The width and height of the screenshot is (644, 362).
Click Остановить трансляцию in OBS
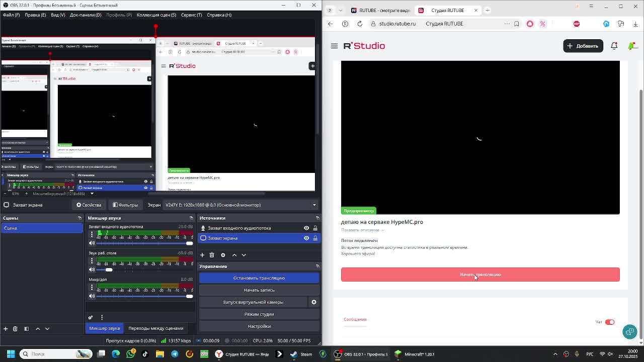(259, 278)
